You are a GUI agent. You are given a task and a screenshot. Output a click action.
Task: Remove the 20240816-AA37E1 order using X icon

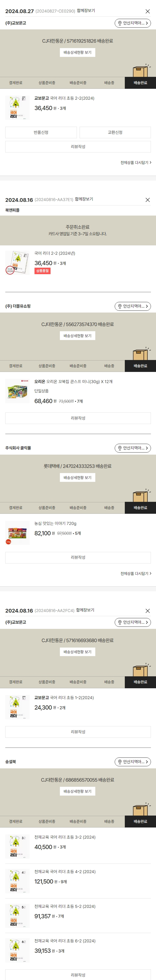point(148,200)
